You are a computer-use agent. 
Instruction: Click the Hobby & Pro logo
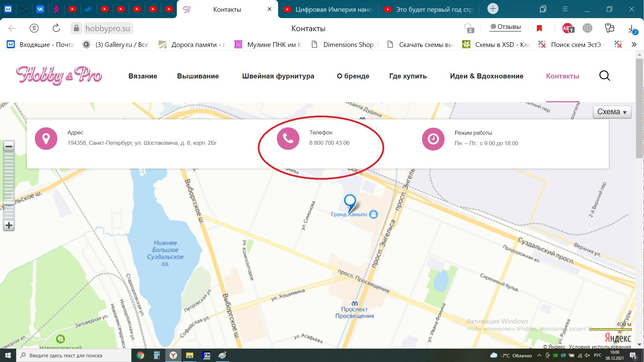click(x=59, y=75)
